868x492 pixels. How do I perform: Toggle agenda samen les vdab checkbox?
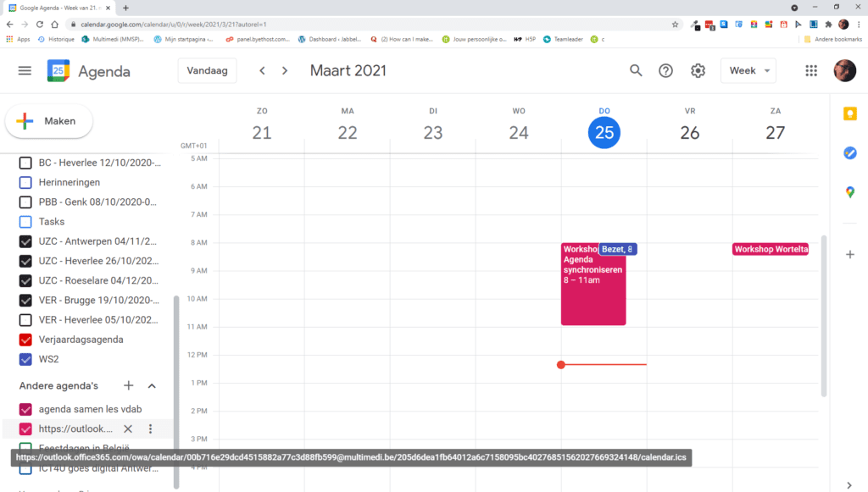click(x=25, y=409)
